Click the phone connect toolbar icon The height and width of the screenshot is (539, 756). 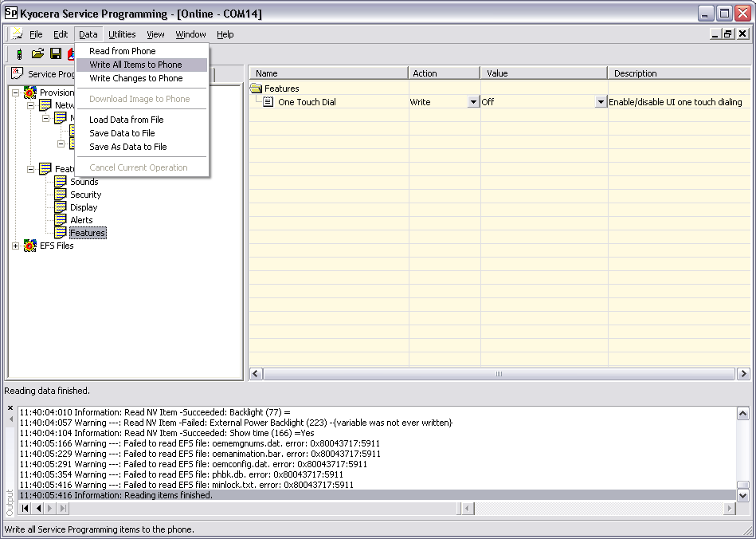19,53
